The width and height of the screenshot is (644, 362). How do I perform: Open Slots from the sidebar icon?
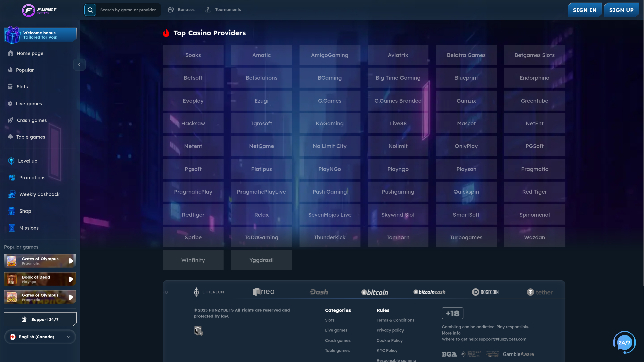10,86
